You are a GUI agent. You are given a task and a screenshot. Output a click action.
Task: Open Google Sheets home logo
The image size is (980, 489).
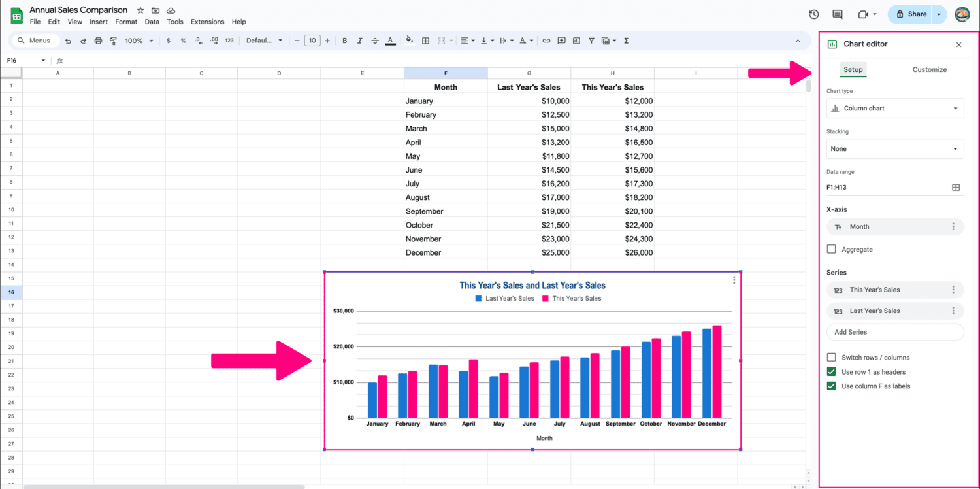(16, 15)
